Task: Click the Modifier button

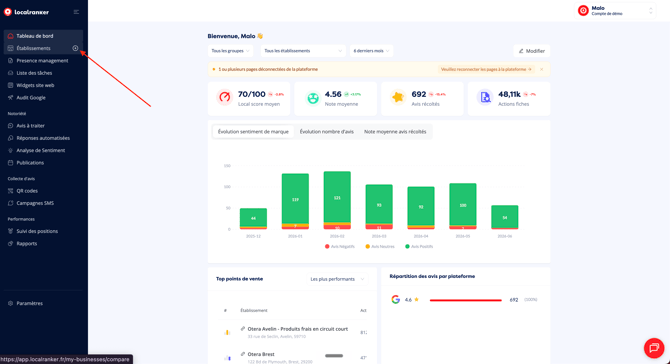Action: [532, 51]
